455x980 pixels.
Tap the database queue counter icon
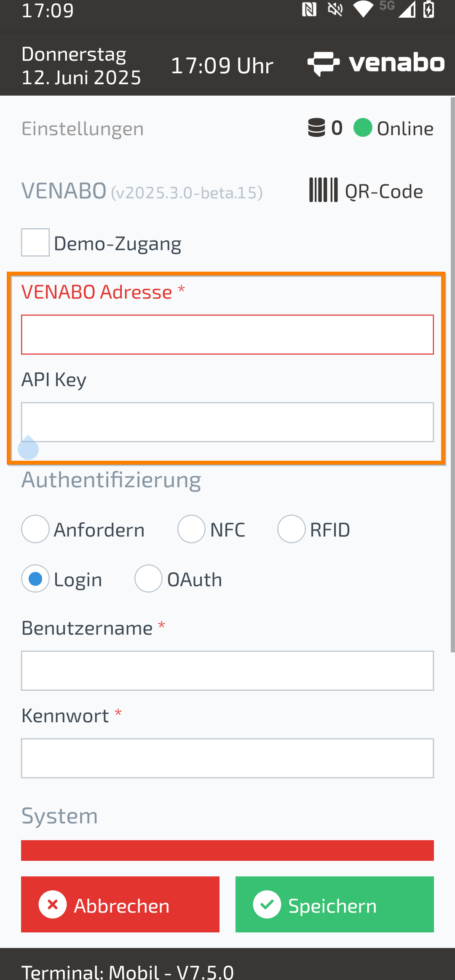point(316,128)
